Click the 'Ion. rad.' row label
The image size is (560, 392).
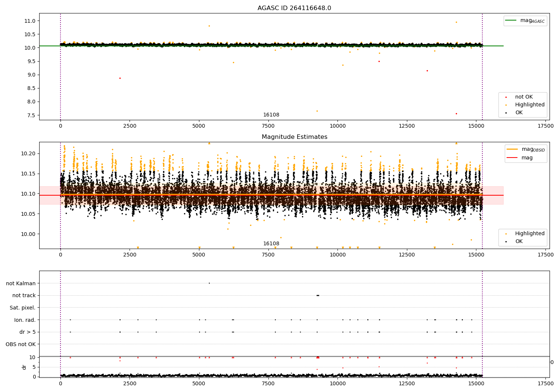tap(25, 320)
